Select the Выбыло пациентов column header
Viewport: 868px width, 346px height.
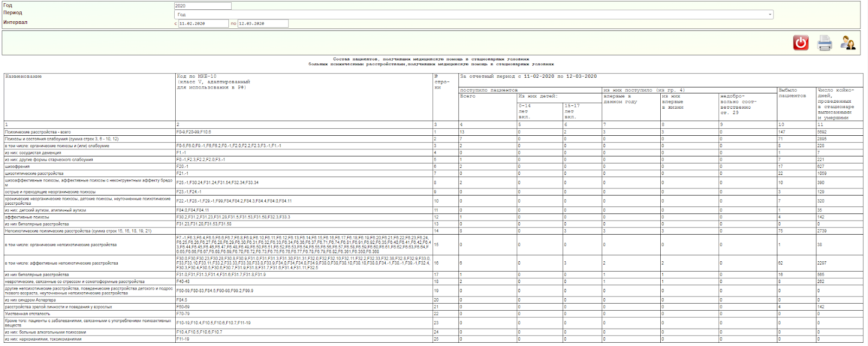(x=792, y=93)
